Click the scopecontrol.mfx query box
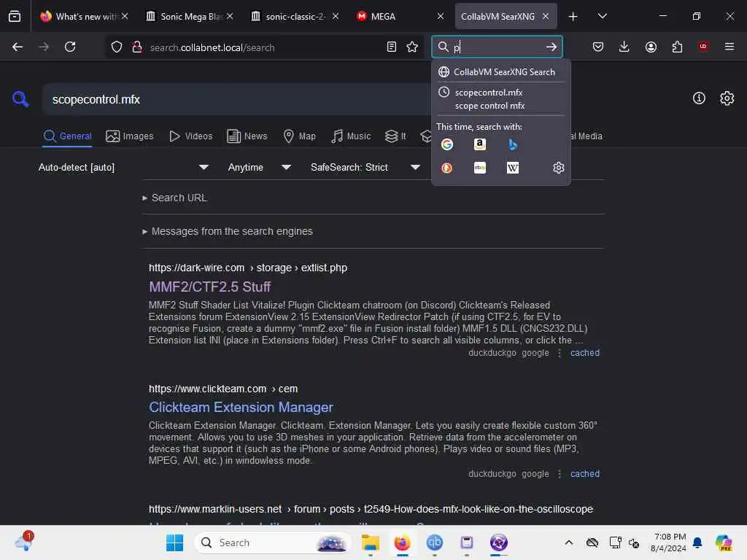The image size is (747, 560). coord(236,99)
